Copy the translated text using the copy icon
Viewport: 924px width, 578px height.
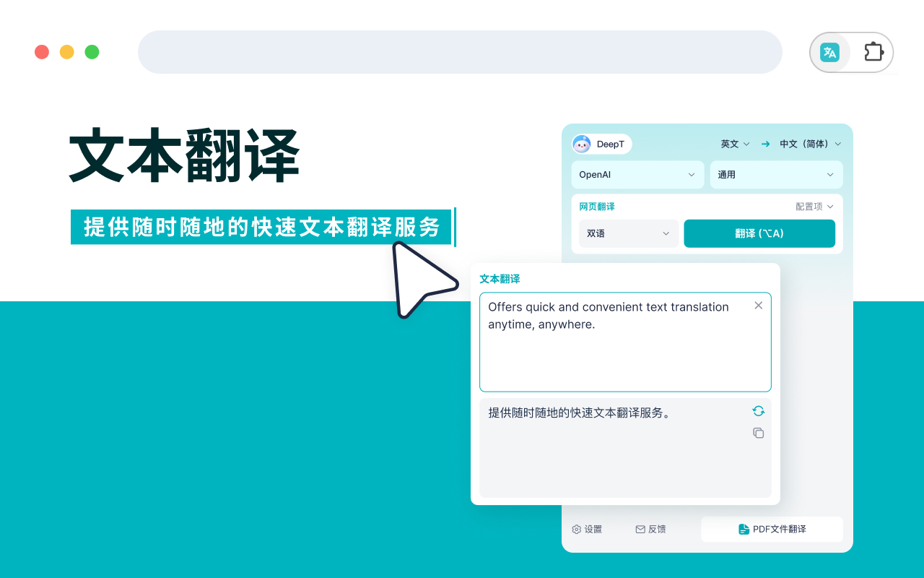(x=758, y=433)
